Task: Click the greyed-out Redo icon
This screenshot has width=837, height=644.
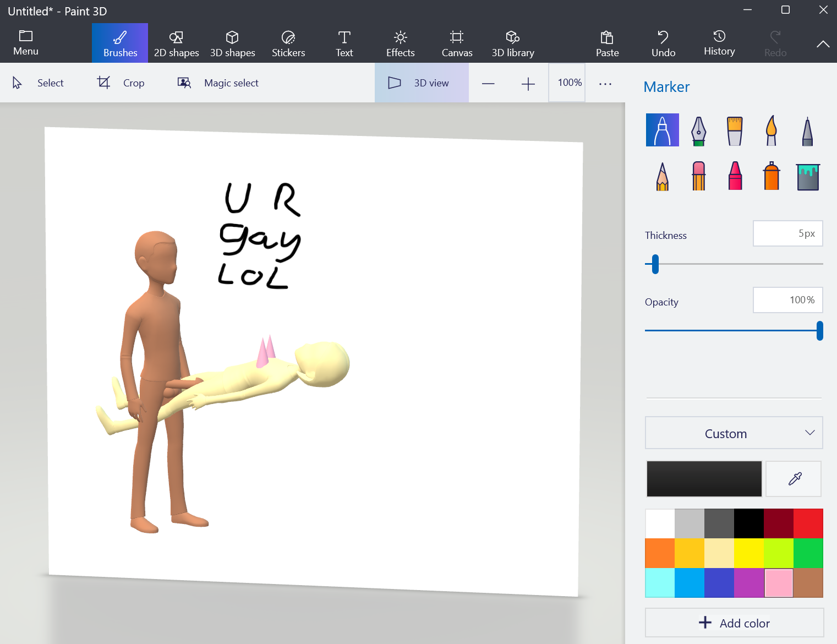Action: point(775,37)
